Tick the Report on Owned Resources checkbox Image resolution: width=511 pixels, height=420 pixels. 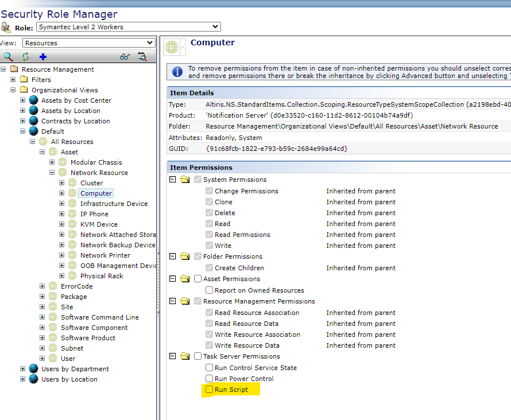(210, 290)
